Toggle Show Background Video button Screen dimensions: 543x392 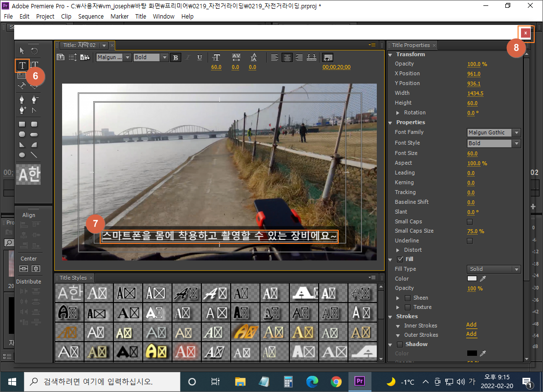tap(328, 58)
